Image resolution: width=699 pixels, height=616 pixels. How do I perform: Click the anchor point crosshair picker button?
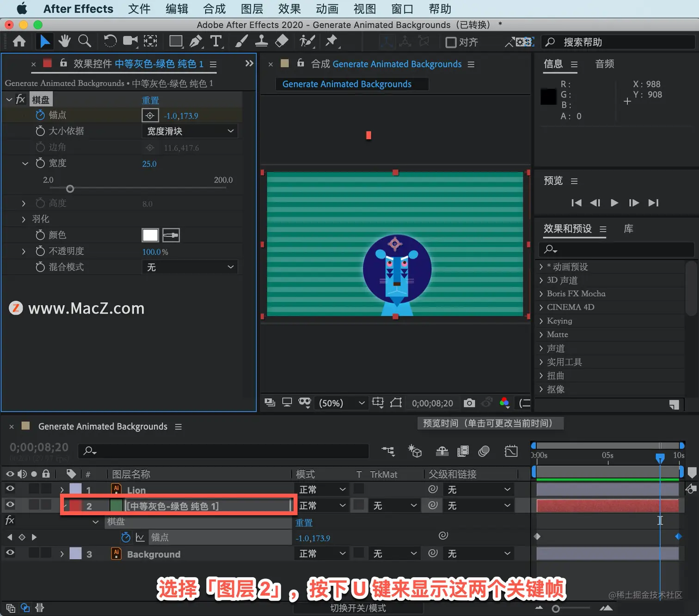150,116
